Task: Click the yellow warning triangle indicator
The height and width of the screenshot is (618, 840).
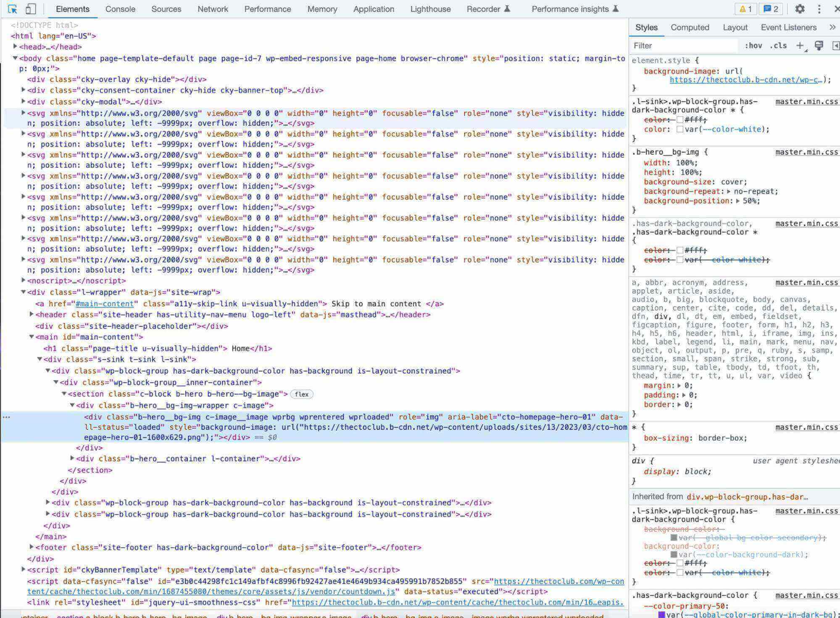Action: point(742,9)
